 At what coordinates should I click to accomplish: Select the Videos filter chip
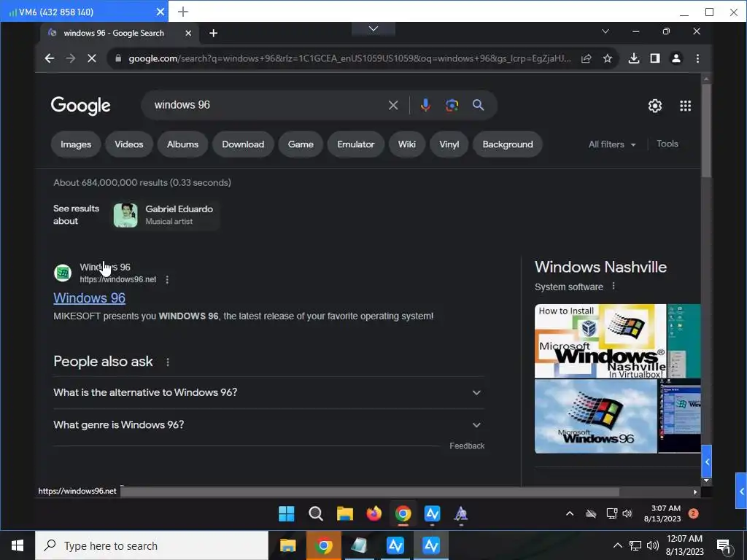[128, 144]
